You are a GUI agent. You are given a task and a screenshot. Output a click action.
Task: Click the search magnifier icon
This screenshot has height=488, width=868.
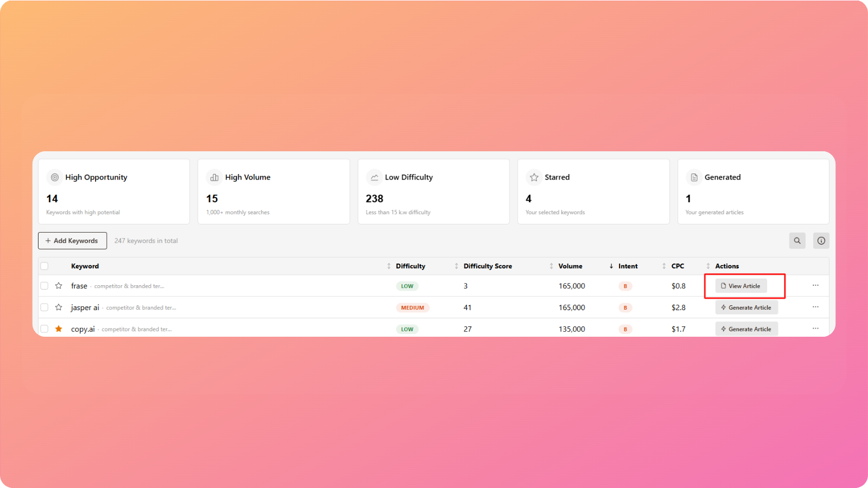[x=797, y=241]
